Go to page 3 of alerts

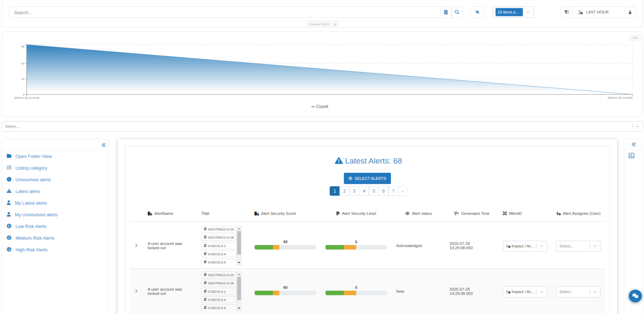coord(354,191)
